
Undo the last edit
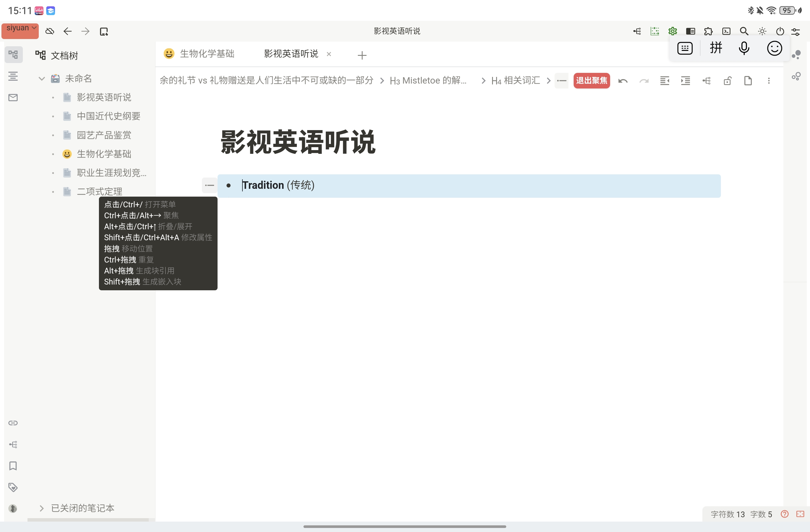tap(623, 81)
